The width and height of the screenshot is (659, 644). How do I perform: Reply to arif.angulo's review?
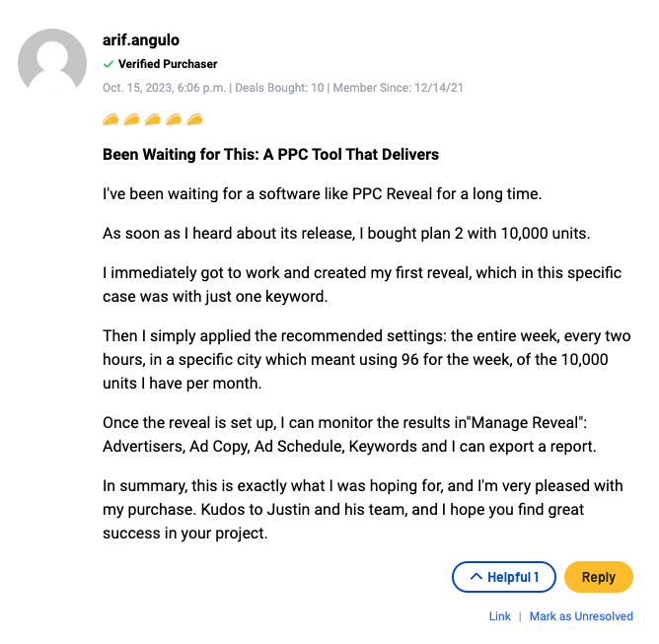tap(598, 577)
